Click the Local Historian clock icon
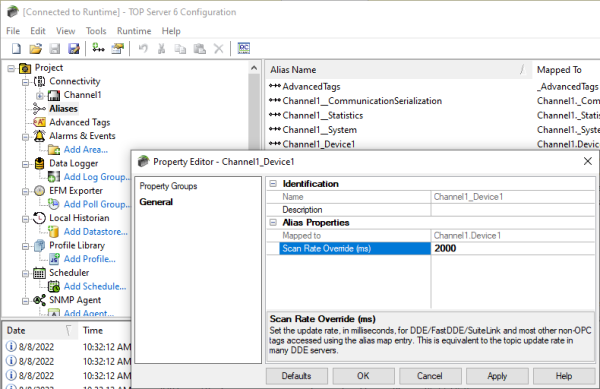The image size is (600, 389). click(x=39, y=218)
